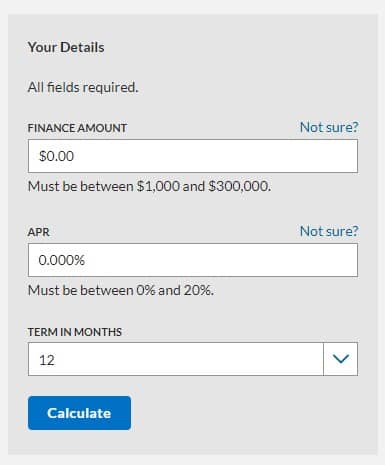This screenshot has height=465, width=385.
Task: Click the $1,000 to $300,000 hint text
Action: click(x=149, y=186)
